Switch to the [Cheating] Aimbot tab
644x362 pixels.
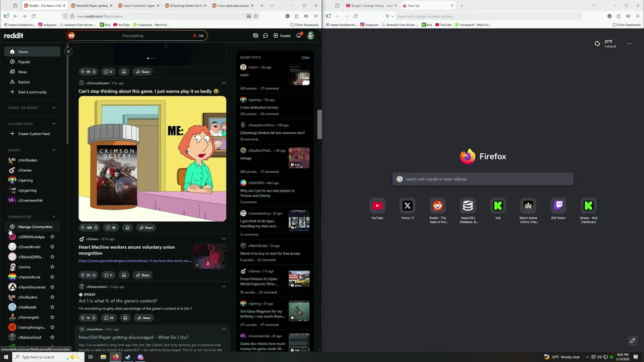click(x=185, y=6)
